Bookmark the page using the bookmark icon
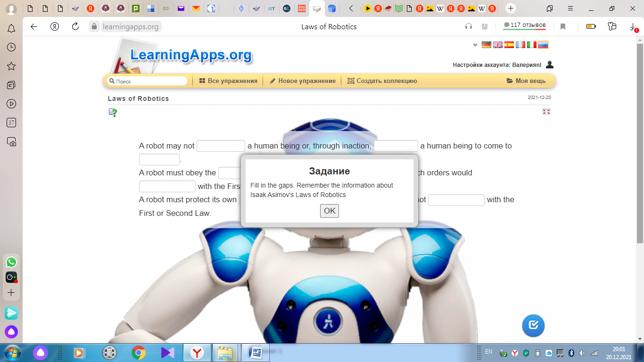Viewport: 644px width, 362px height. [563, 26]
